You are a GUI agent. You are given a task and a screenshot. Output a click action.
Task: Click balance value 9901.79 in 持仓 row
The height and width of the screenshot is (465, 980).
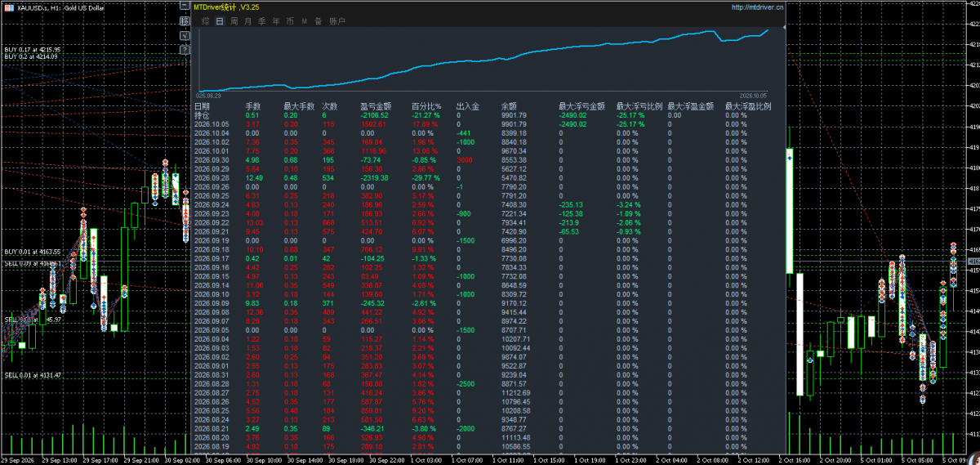click(x=514, y=115)
